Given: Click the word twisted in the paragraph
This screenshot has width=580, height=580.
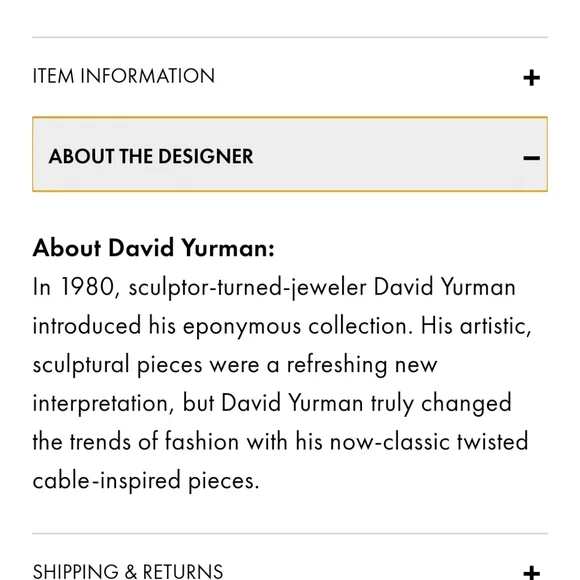Looking at the screenshot, I should tap(492, 442).
